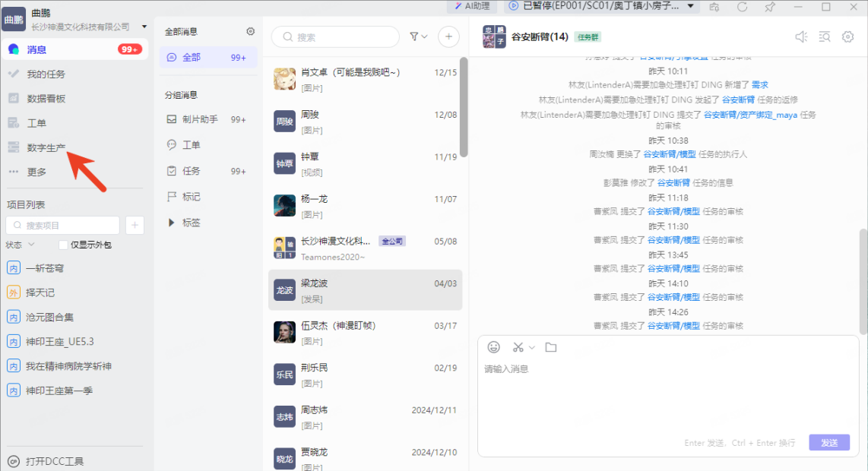Click the plus button beside message search

[x=448, y=36]
